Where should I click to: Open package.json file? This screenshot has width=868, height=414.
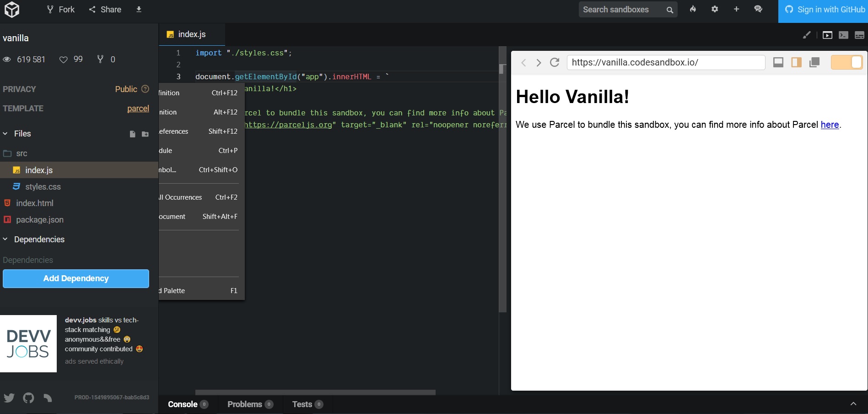click(x=79, y=220)
